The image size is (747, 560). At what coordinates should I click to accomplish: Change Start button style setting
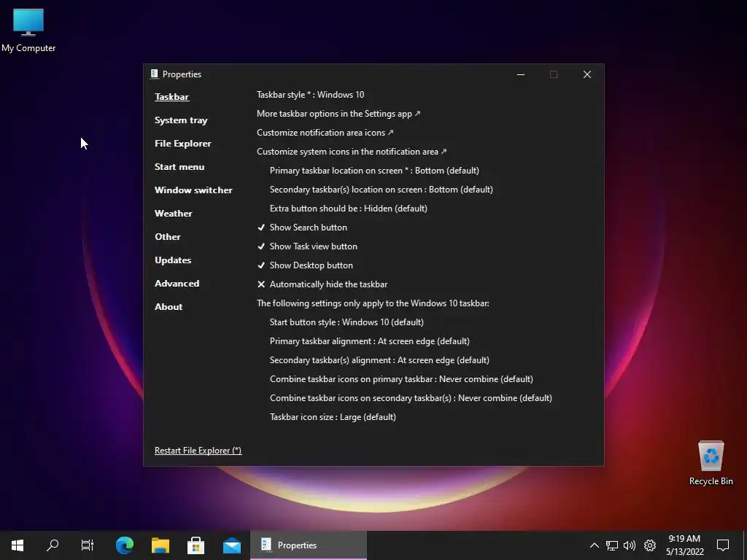[347, 322]
